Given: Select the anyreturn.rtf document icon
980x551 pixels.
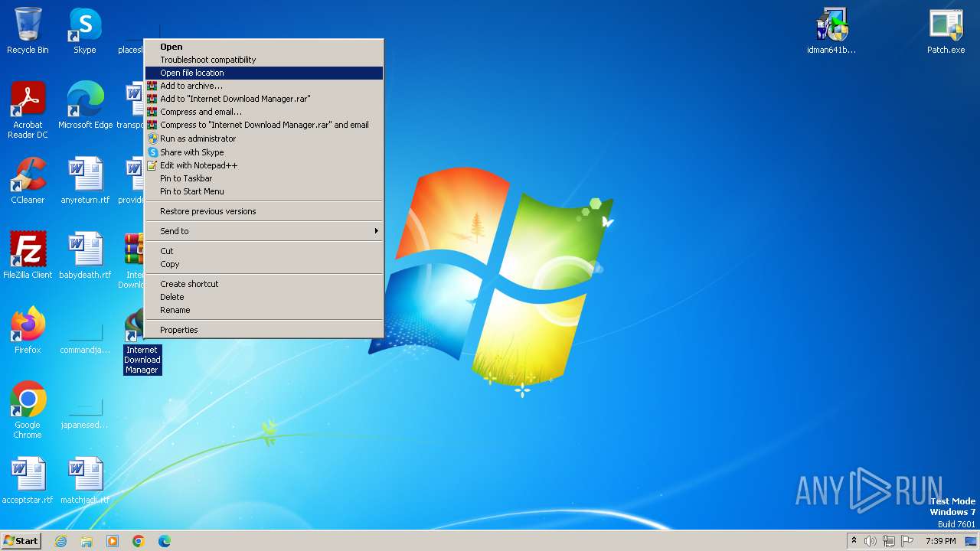Looking at the screenshot, I should coord(85,181).
